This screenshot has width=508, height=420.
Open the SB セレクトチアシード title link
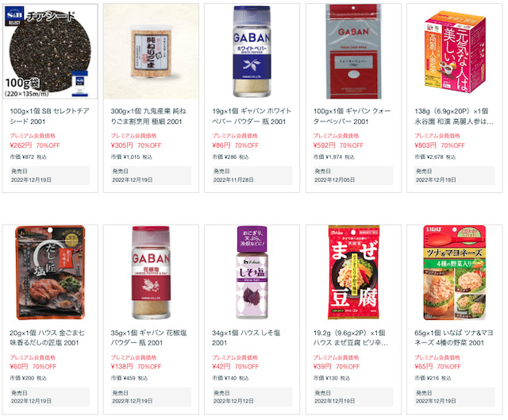[x=49, y=117]
